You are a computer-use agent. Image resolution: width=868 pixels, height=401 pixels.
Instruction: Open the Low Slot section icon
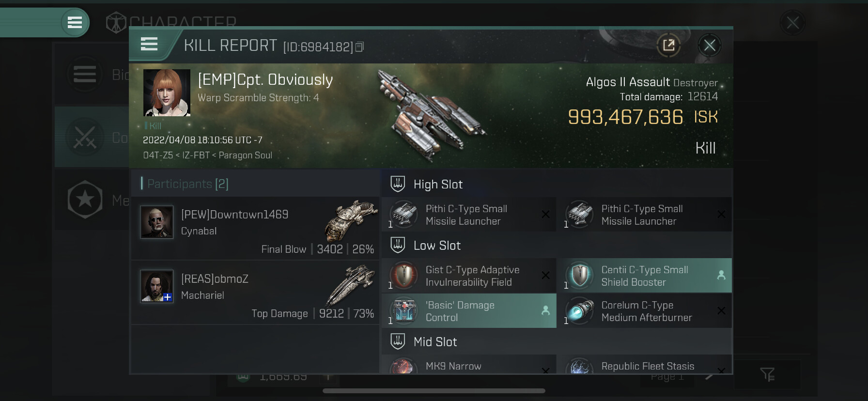point(398,245)
